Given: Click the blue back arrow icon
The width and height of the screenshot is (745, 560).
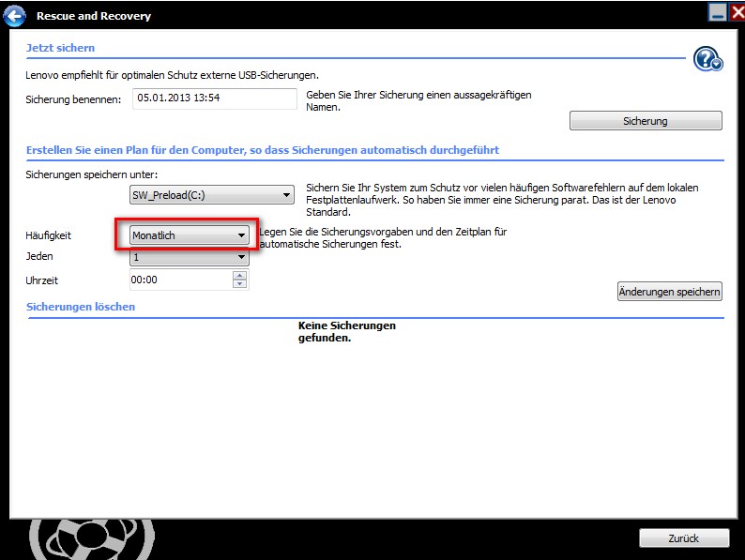Looking at the screenshot, I should 14,16.
